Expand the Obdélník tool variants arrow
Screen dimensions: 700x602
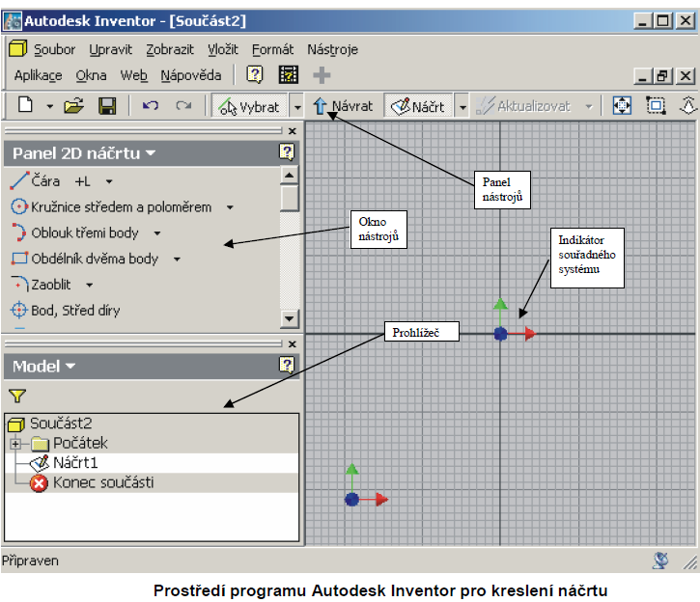(177, 260)
